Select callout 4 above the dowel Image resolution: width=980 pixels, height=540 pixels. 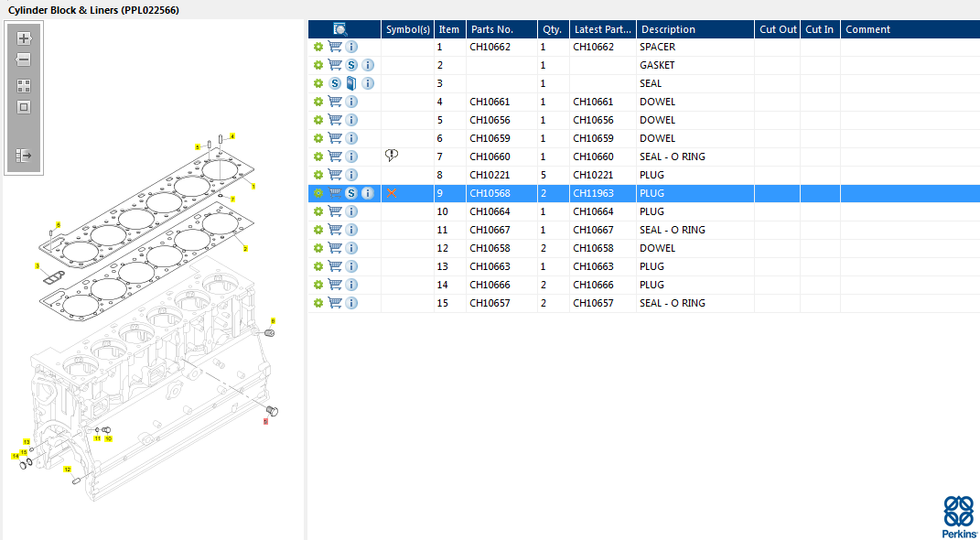coord(232,135)
